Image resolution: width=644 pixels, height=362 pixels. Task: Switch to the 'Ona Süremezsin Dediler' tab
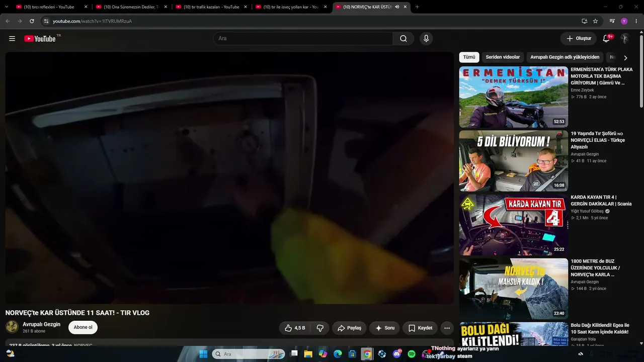tap(131, 7)
